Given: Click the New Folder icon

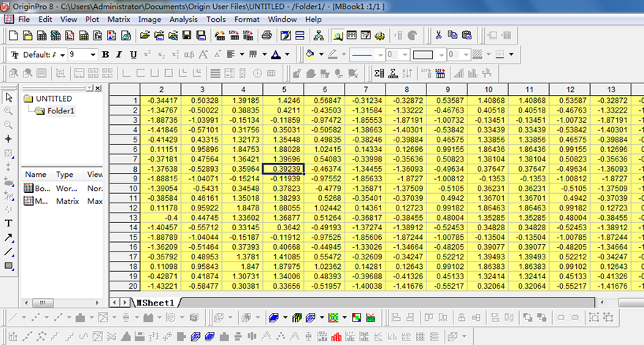Looking at the screenshot, I should pos(28,36).
